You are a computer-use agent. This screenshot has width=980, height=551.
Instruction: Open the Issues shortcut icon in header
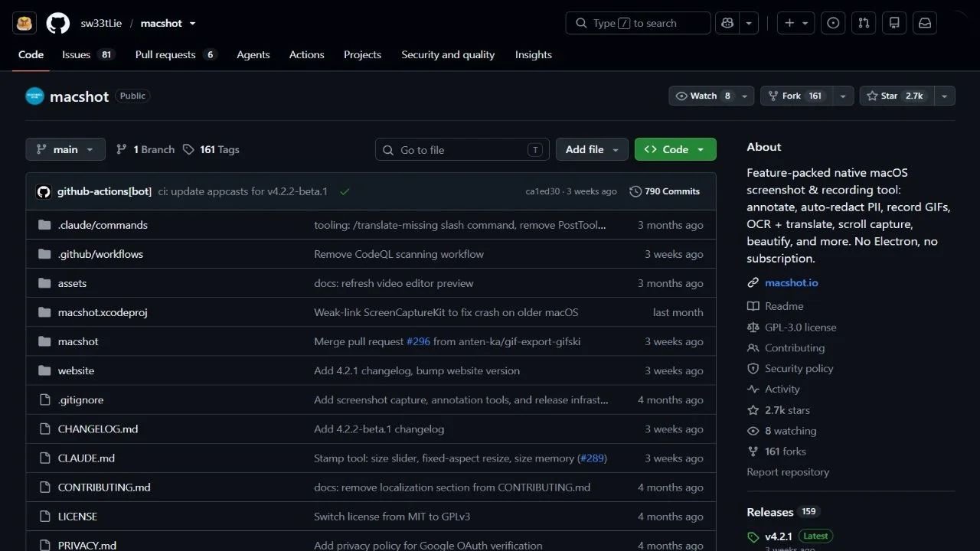pyautogui.click(x=833, y=23)
